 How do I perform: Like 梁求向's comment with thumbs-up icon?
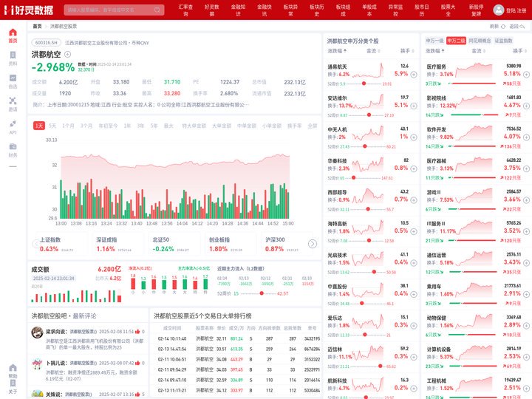137,331
